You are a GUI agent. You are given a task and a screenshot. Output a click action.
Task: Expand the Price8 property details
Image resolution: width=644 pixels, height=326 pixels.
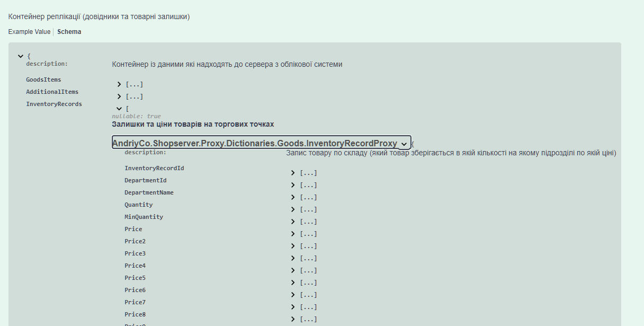(x=293, y=319)
